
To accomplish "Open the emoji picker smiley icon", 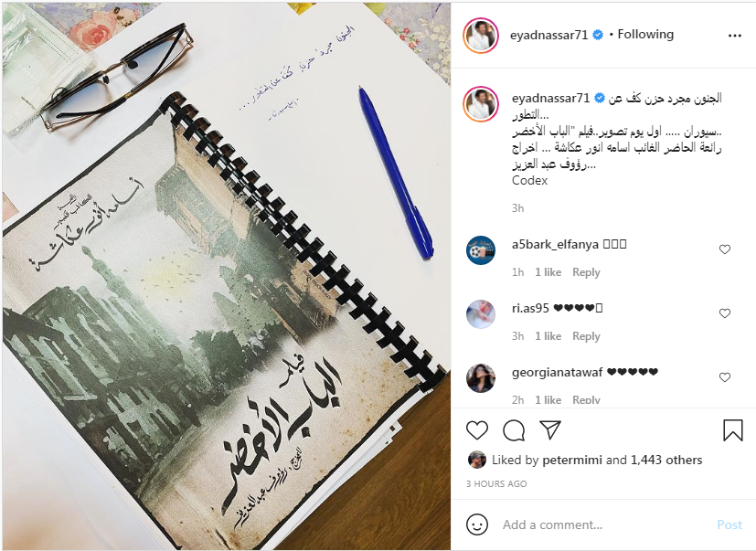I will pyautogui.click(x=477, y=524).
